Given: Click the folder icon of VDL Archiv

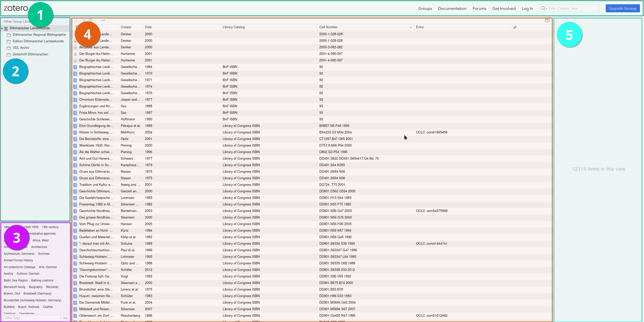Looking at the screenshot, I should 9,48.
